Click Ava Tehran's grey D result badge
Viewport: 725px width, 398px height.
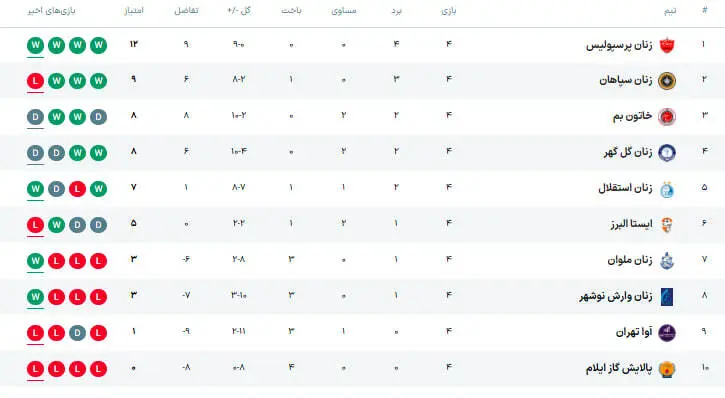(x=77, y=333)
